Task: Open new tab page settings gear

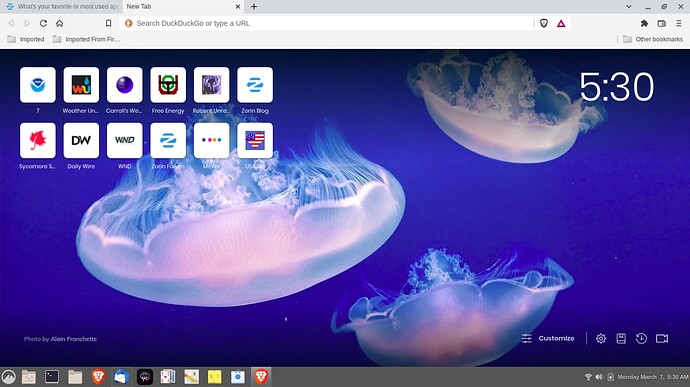Action: coord(601,338)
